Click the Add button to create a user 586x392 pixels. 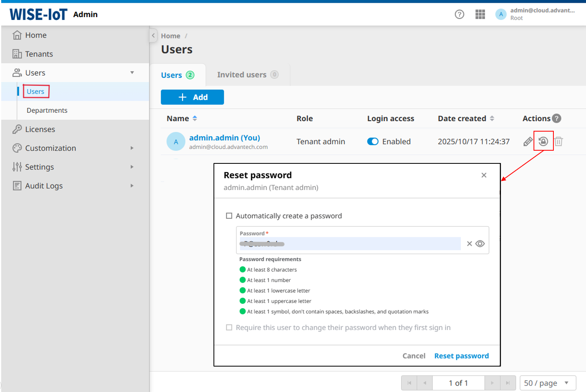192,97
